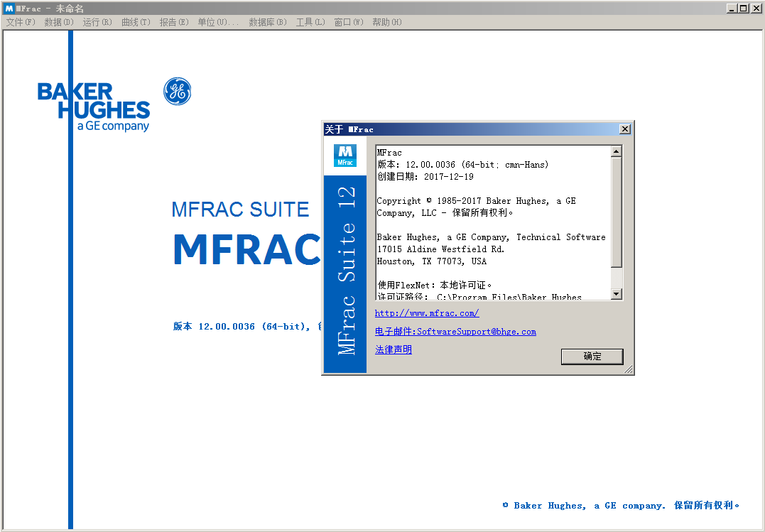The height and width of the screenshot is (532, 765).
Task: Click the dialog resize grip corner
Action: pyautogui.click(x=629, y=369)
